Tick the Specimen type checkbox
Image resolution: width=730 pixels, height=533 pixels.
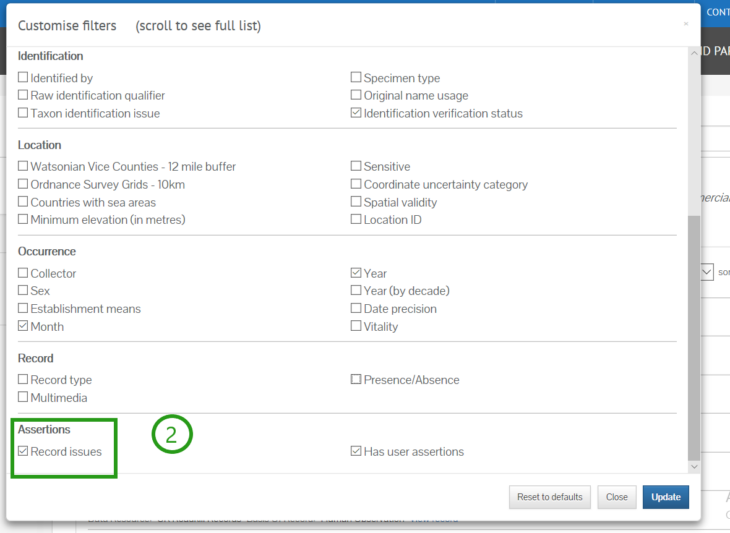(x=356, y=77)
